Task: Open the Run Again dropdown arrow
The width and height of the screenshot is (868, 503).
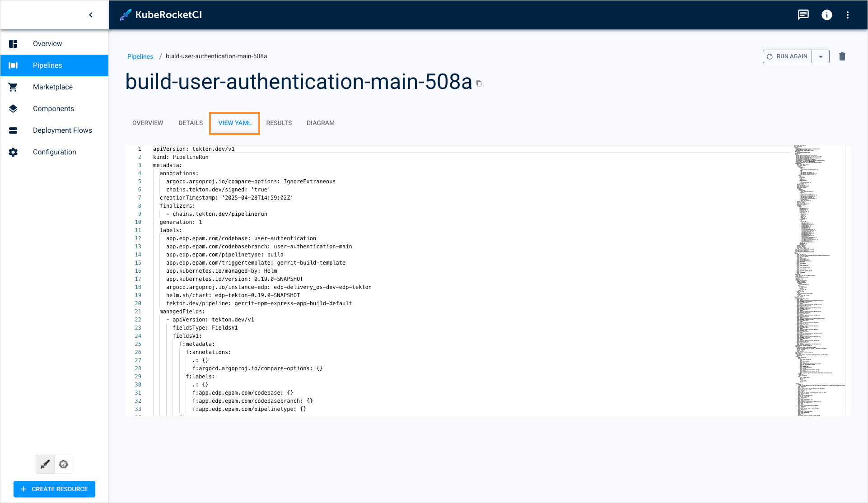Action: tap(820, 56)
